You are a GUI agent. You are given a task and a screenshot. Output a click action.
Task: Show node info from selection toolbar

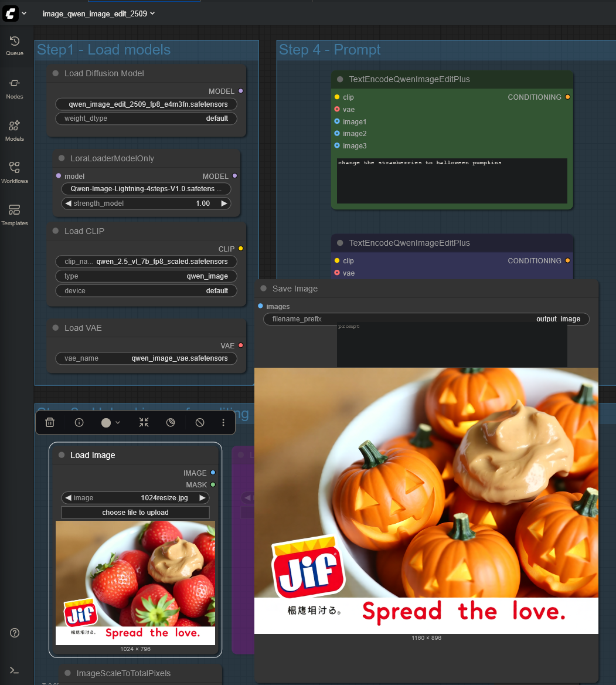[x=79, y=422]
